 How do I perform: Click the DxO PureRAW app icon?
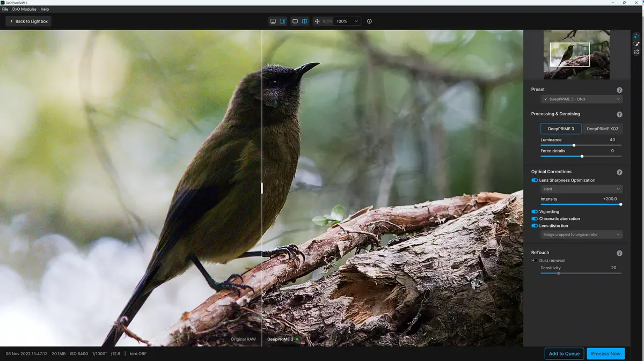pyautogui.click(x=3, y=3)
